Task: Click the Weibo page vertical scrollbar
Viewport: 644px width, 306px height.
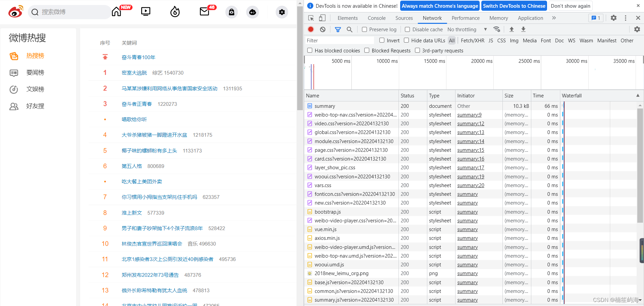Action: click(300, 59)
